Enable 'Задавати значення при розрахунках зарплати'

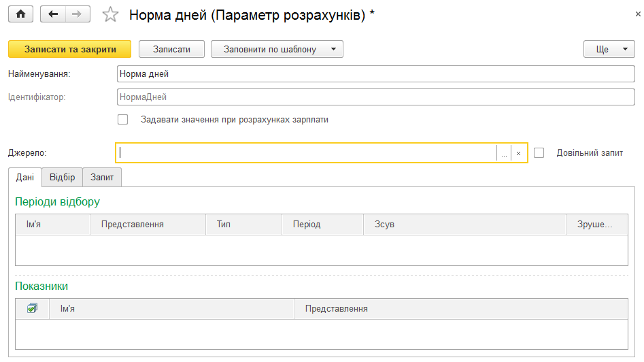tap(123, 120)
